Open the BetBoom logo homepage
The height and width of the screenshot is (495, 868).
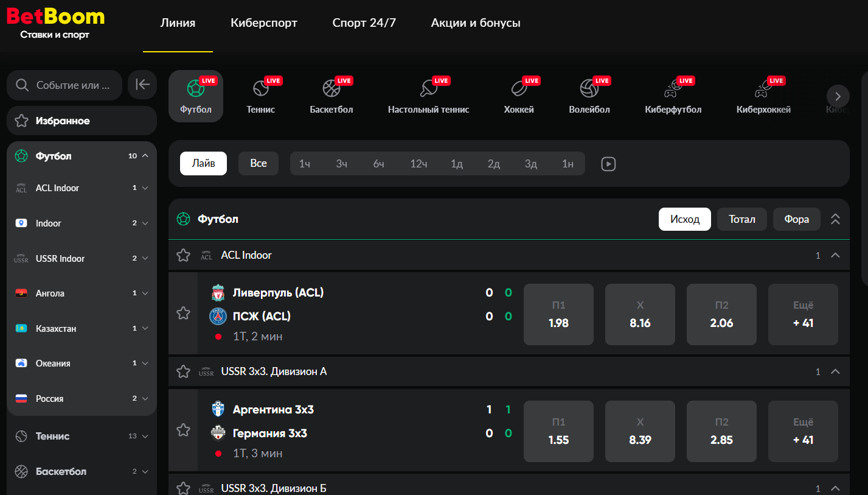click(x=55, y=23)
